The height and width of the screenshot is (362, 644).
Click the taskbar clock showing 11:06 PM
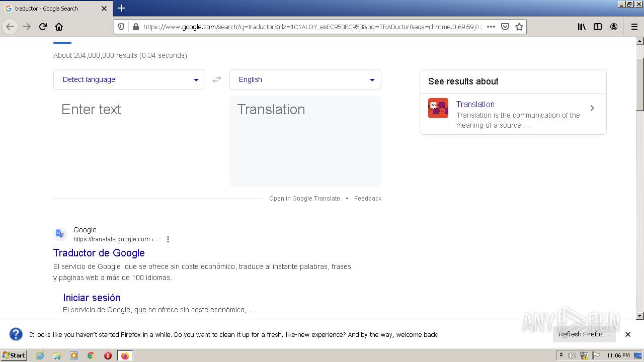618,355
